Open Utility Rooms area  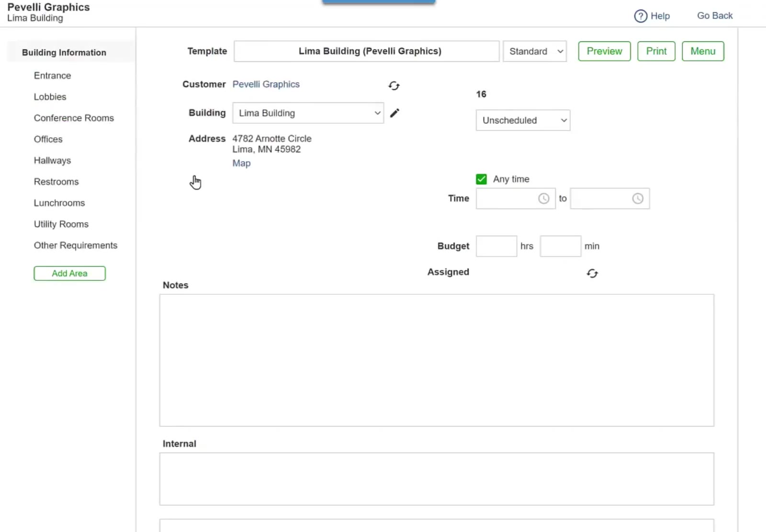(61, 224)
